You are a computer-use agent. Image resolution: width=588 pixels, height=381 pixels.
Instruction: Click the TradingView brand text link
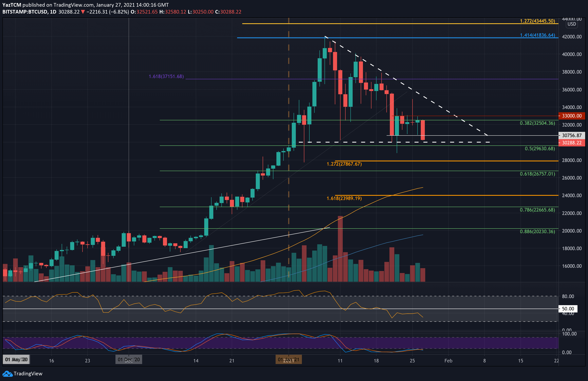(x=28, y=374)
